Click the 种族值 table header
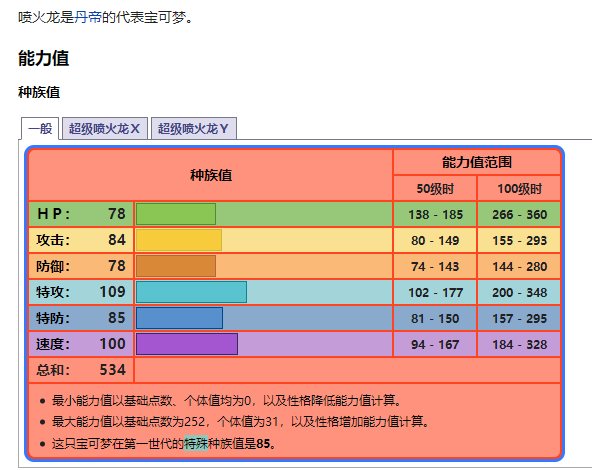This screenshot has width=592, height=470. pos(211,175)
